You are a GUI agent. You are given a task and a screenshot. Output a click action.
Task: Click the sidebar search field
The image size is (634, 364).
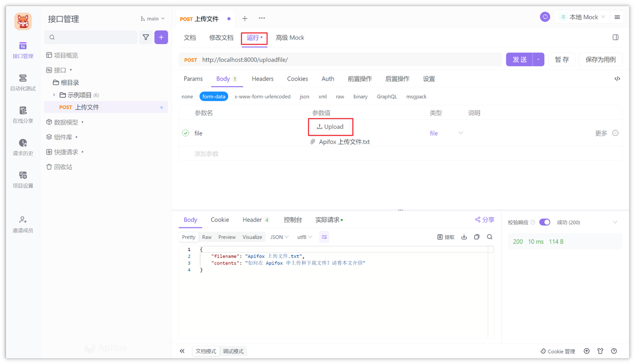(x=91, y=37)
